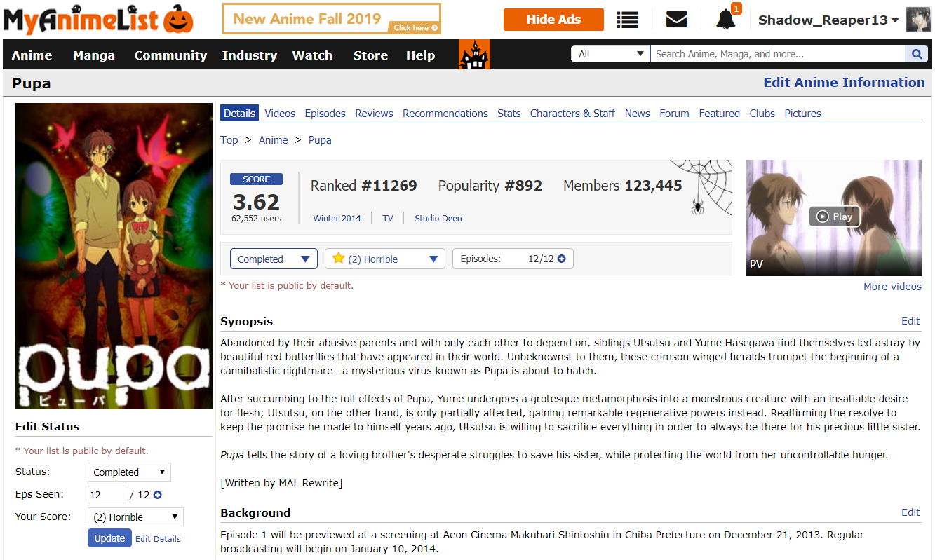Open messages via the envelope icon
935x560 pixels.
[x=676, y=20]
